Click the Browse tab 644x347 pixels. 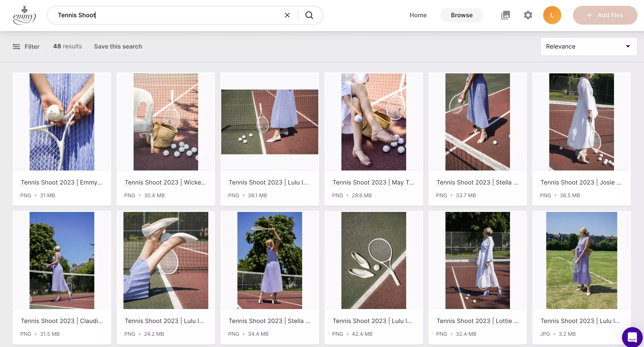[462, 15]
